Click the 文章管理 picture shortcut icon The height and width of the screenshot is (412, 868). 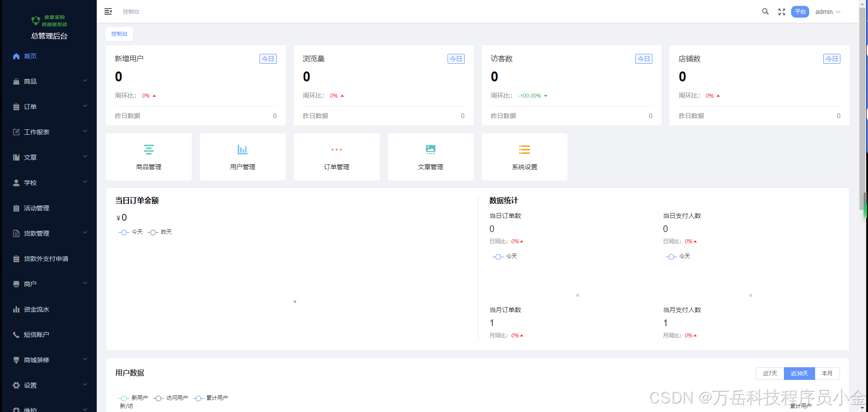point(431,149)
